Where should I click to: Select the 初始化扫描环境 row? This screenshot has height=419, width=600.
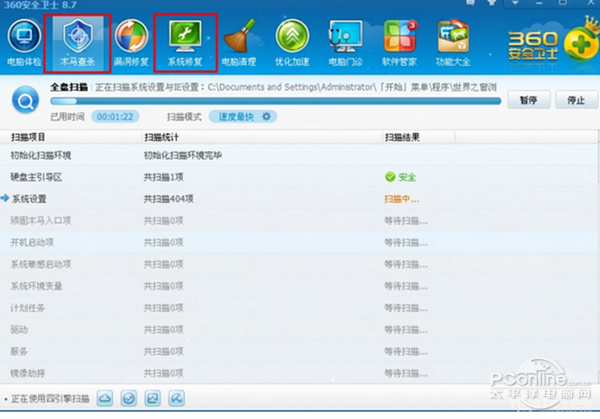[x=298, y=155]
